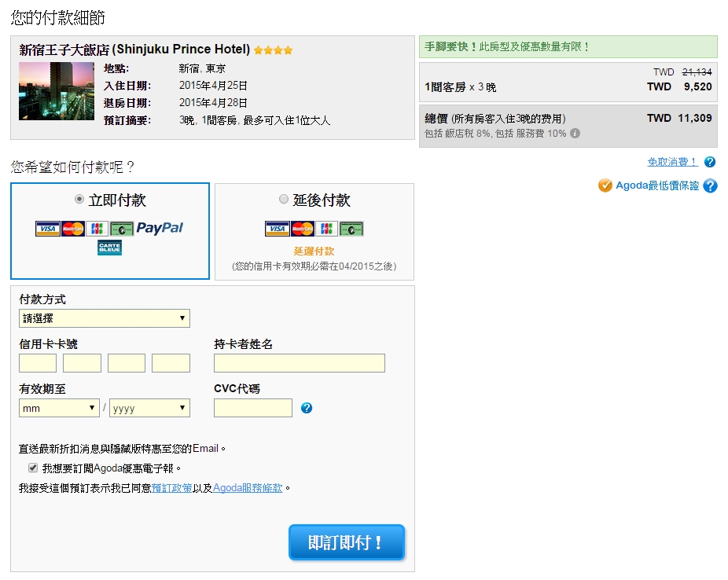
Task: Click the orange checkmark Agoda guarantee badge
Action: click(x=605, y=185)
